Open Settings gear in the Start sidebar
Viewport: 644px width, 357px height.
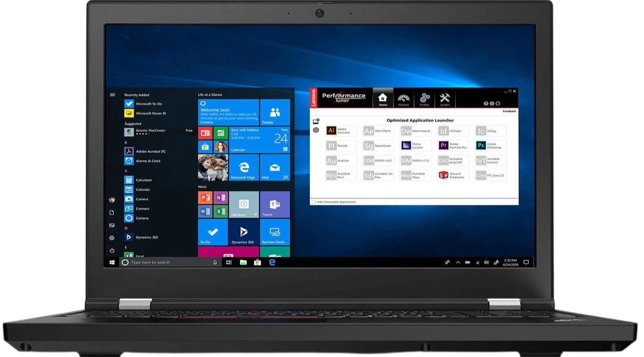point(112,238)
